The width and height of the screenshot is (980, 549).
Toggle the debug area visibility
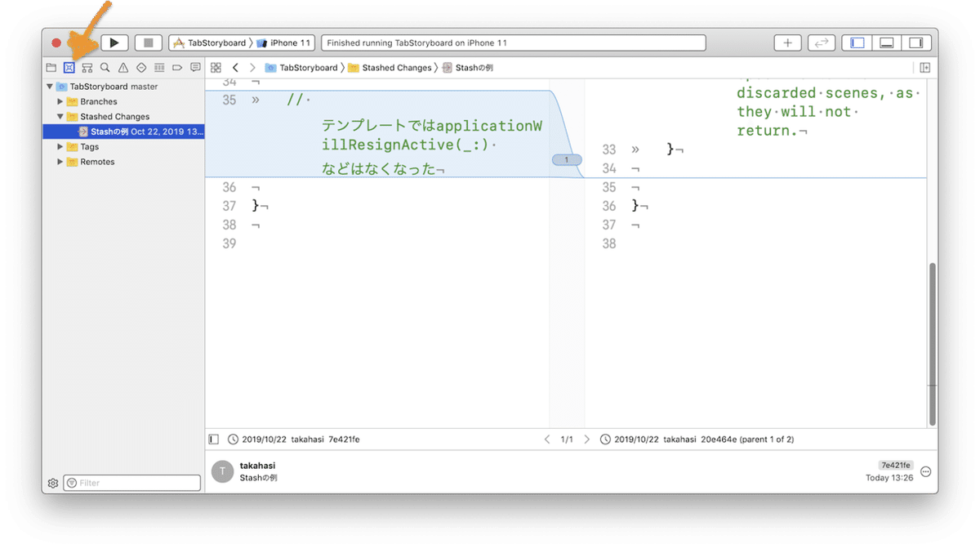tap(887, 42)
